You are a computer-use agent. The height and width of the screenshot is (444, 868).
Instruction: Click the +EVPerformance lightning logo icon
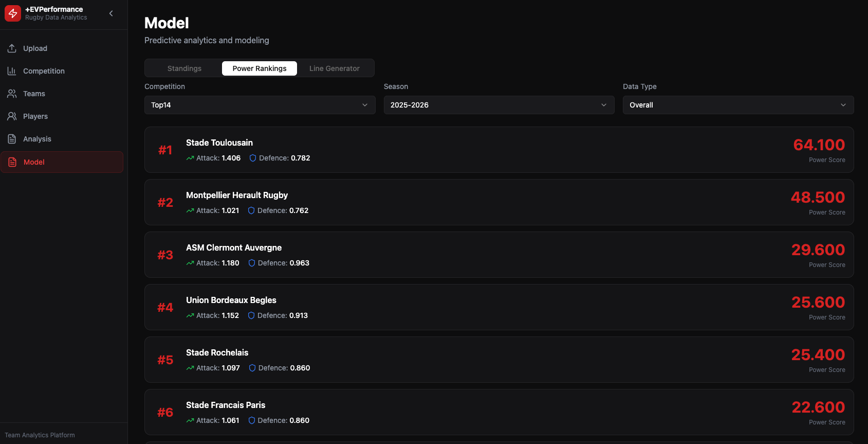coord(13,13)
